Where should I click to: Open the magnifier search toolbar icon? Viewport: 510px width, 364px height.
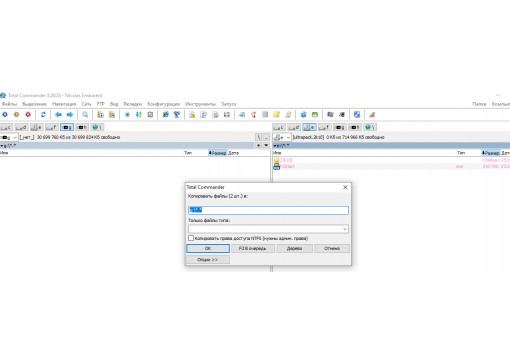(85, 115)
